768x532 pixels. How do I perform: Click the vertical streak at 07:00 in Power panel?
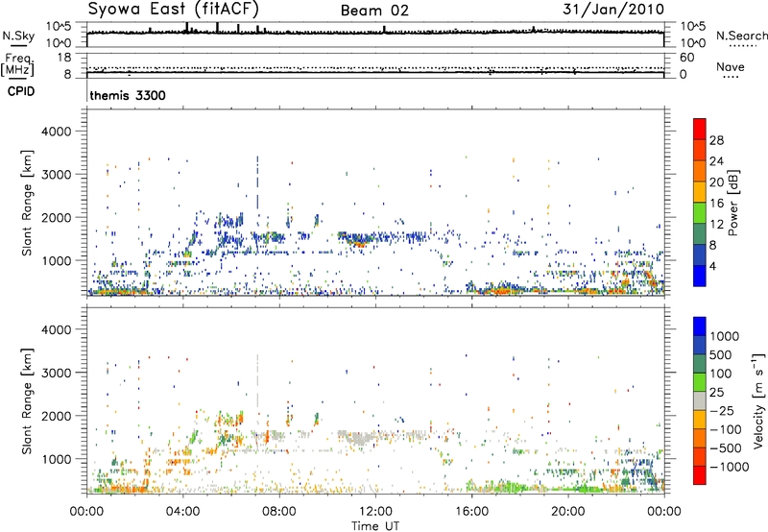[x=257, y=182]
